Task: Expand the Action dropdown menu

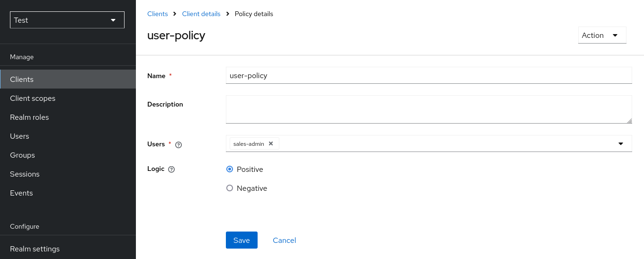Action: point(602,35)
